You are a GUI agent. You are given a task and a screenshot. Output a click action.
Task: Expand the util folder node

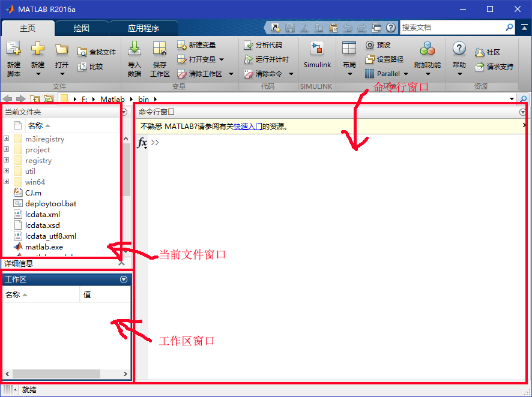pyautogui.click(x=7, y=171)
